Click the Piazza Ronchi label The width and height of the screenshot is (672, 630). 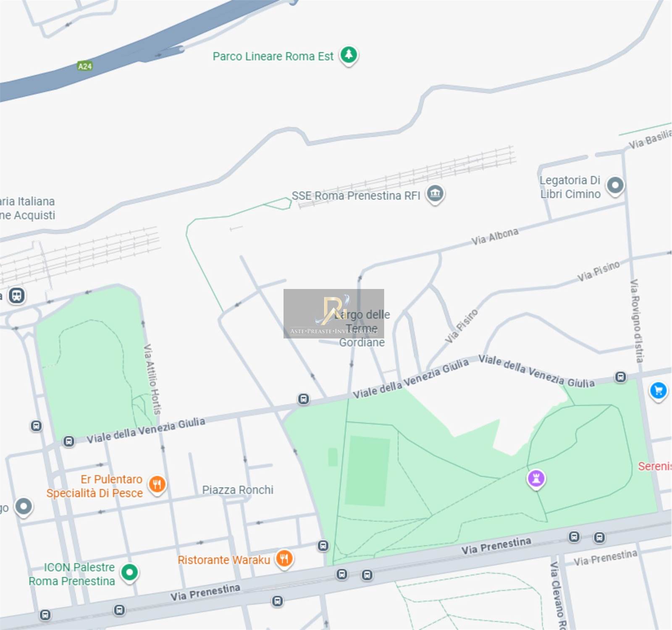pos(238,490)
